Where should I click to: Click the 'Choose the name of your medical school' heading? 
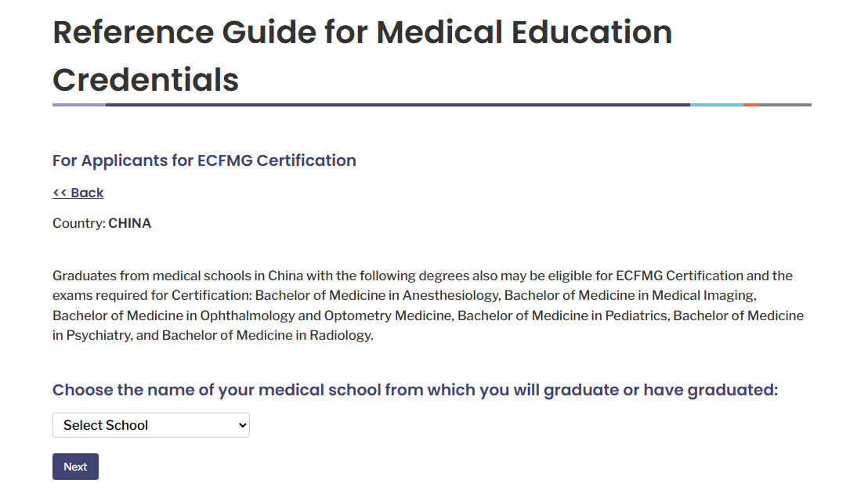pyautogui.click(x=415, y=390)
